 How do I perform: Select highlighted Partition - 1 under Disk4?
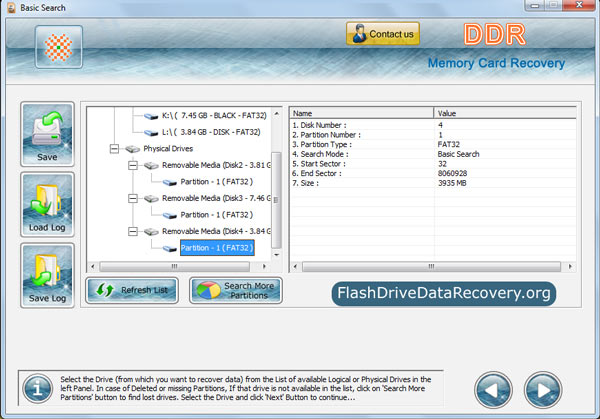[217, 248]
